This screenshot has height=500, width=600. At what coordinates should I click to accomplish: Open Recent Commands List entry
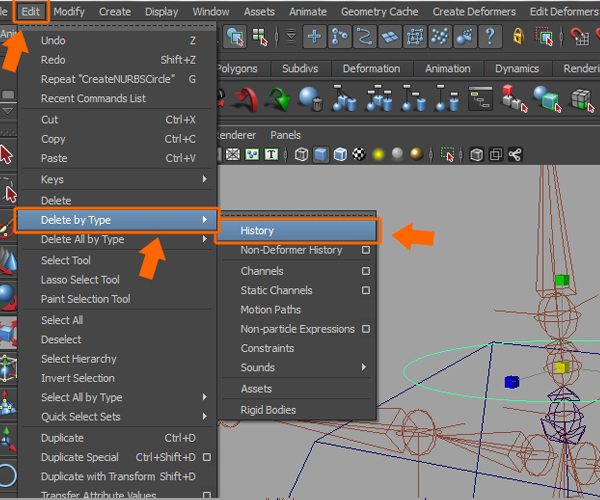pyautogui.click(x=117, y=98)
